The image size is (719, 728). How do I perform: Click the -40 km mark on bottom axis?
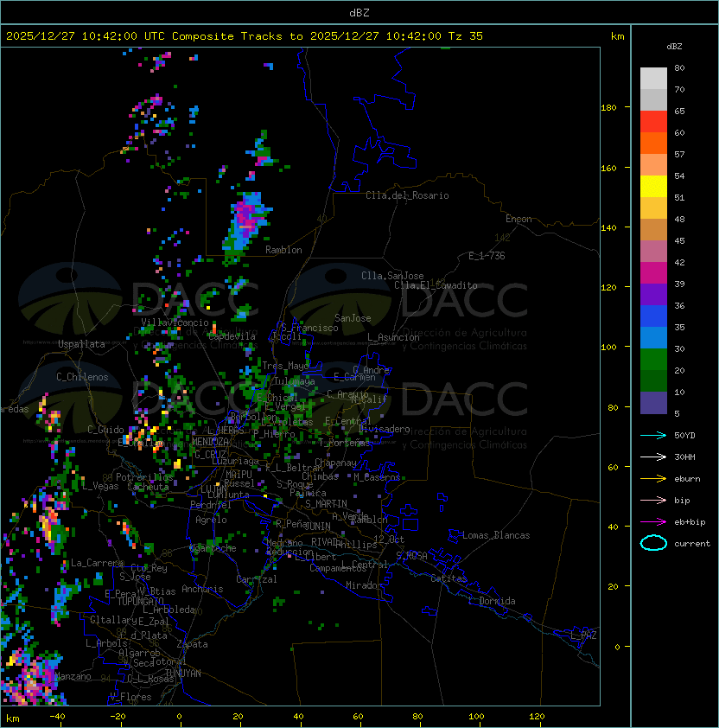tap(57, 717)
